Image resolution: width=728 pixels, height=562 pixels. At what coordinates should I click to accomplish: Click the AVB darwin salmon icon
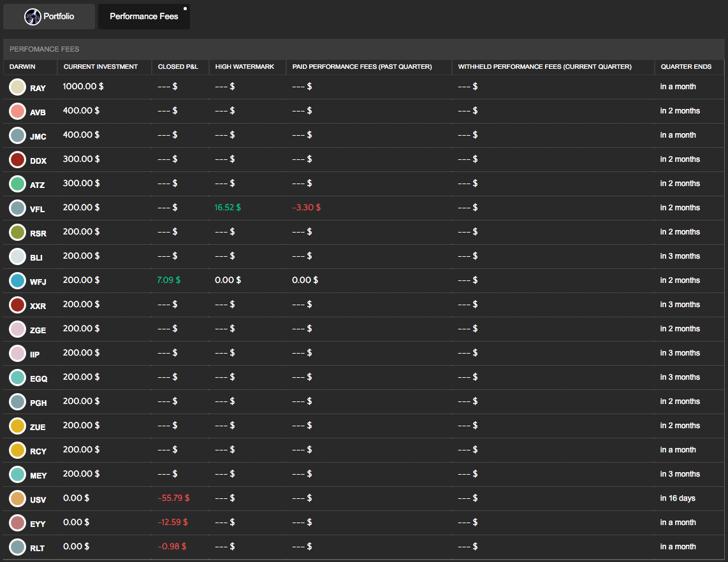click(17, 112)
